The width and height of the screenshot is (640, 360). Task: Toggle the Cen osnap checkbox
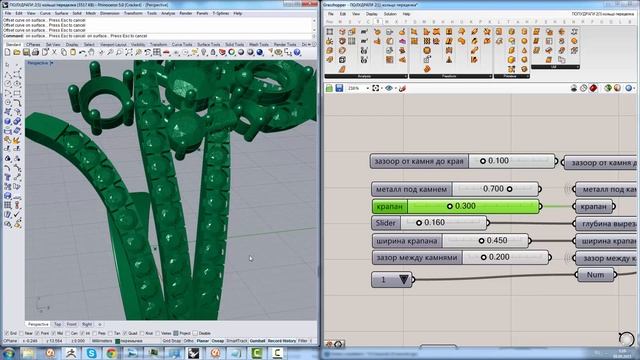[68, 333]
